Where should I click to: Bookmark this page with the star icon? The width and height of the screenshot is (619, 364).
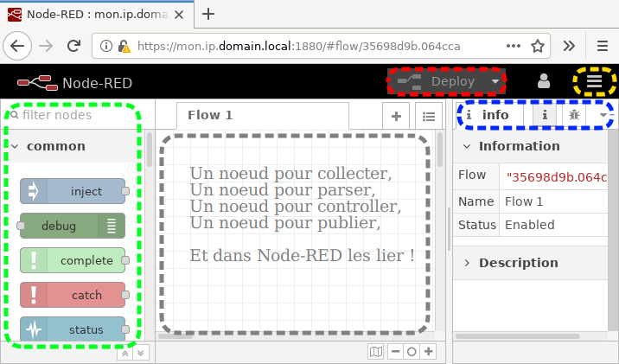pos(538,46)
